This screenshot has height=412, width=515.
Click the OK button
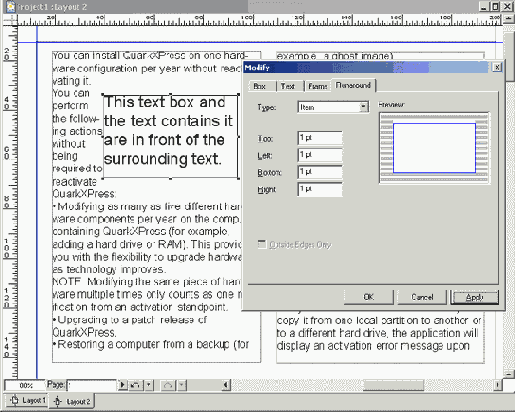pos(369,297)
